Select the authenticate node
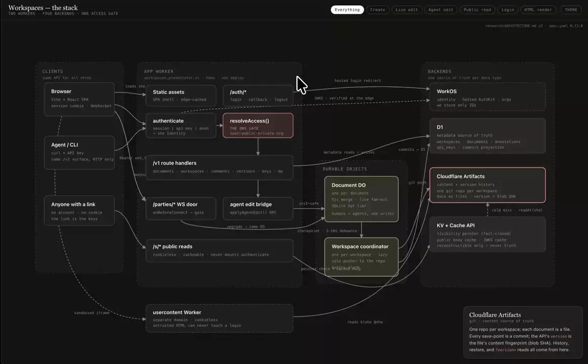Screen dimensions: 588x364 coord(181,126)
